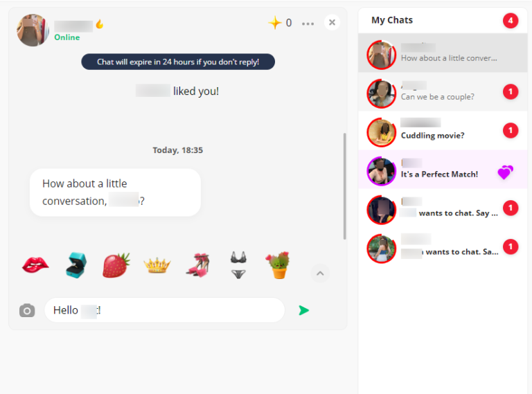Click the sparkle credits counter
Image resolution: width=532 pixels, height=394 pixels.
coord(280,23)
